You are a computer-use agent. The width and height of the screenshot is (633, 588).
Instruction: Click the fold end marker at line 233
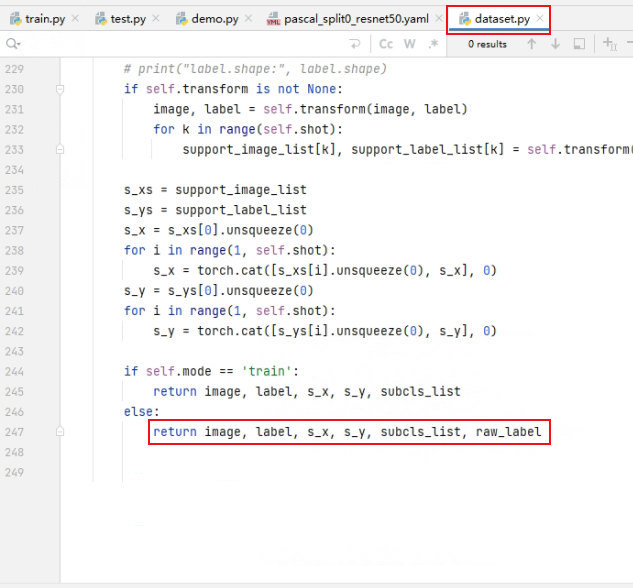point(60,149)
